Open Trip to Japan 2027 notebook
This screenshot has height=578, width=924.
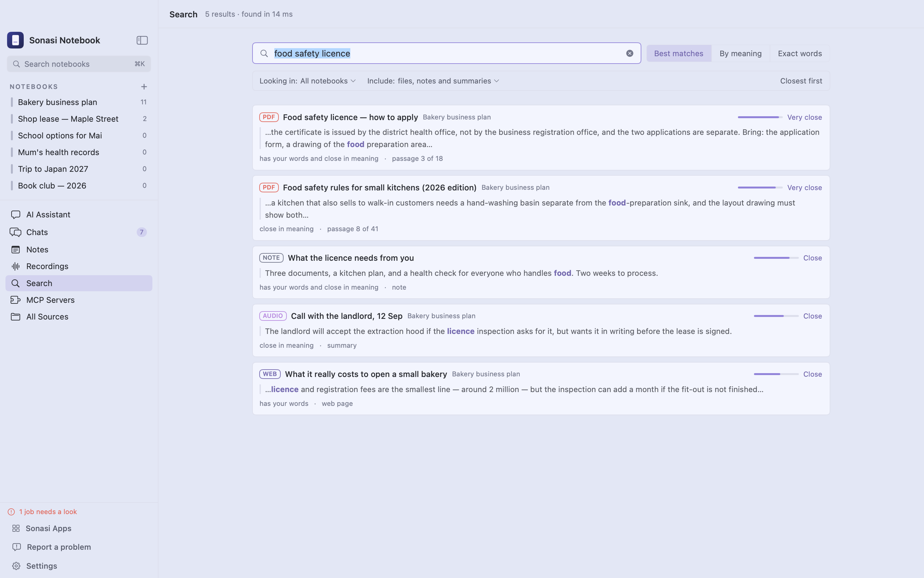79,169
